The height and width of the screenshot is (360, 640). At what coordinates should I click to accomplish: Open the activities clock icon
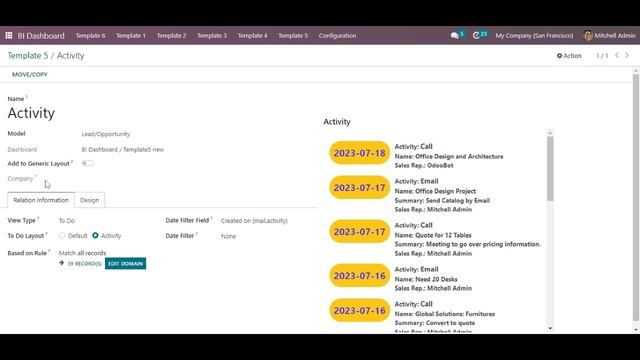pyautogui.click(x=476, y=36)
